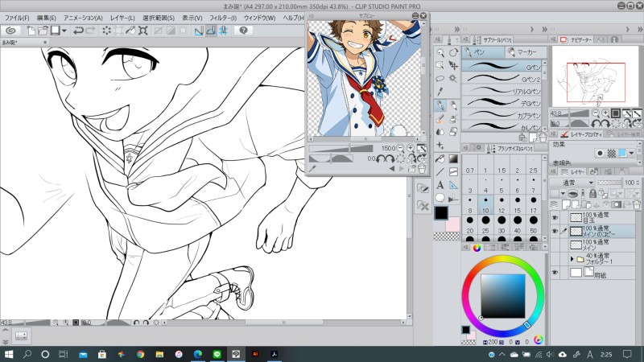Switch to the マーカー sub tool group
This screenshot has width=644, height=362.
click(x=526, y=52)
